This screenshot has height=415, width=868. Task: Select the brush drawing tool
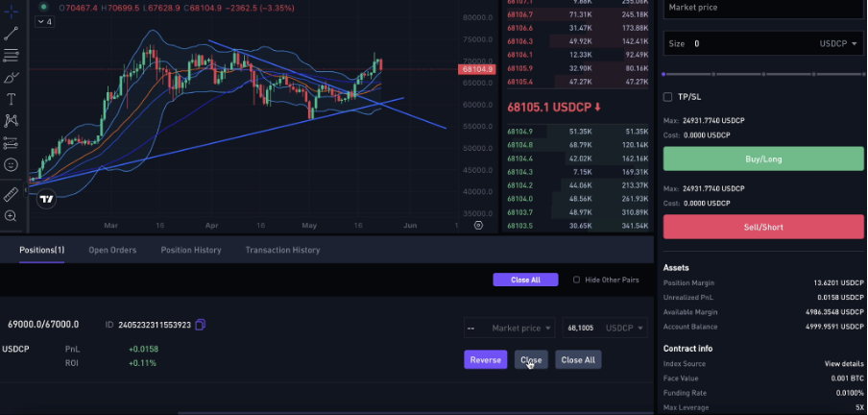[x=11, y=77]
